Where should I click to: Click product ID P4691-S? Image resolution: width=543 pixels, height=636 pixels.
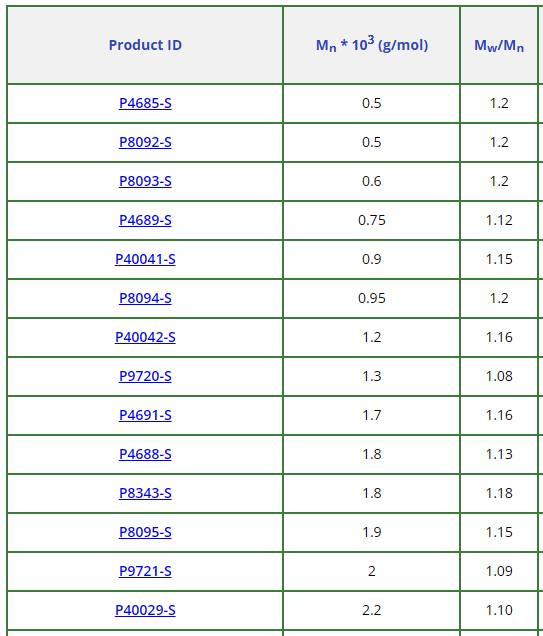click(145, 415)
